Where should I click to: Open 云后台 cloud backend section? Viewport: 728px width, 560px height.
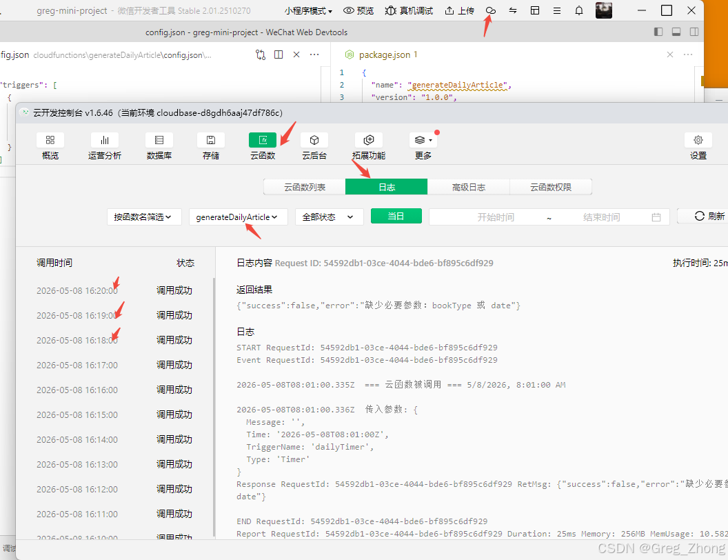click(314, 147)
